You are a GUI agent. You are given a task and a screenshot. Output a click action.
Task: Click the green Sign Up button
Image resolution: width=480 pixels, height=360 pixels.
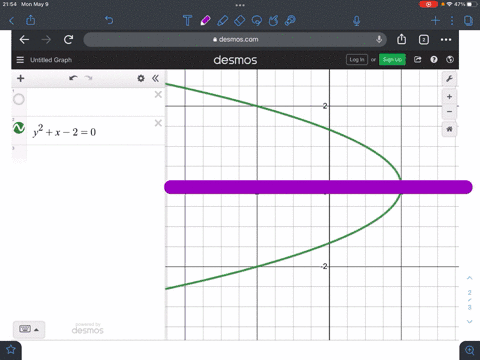click(x=392, y=60)
